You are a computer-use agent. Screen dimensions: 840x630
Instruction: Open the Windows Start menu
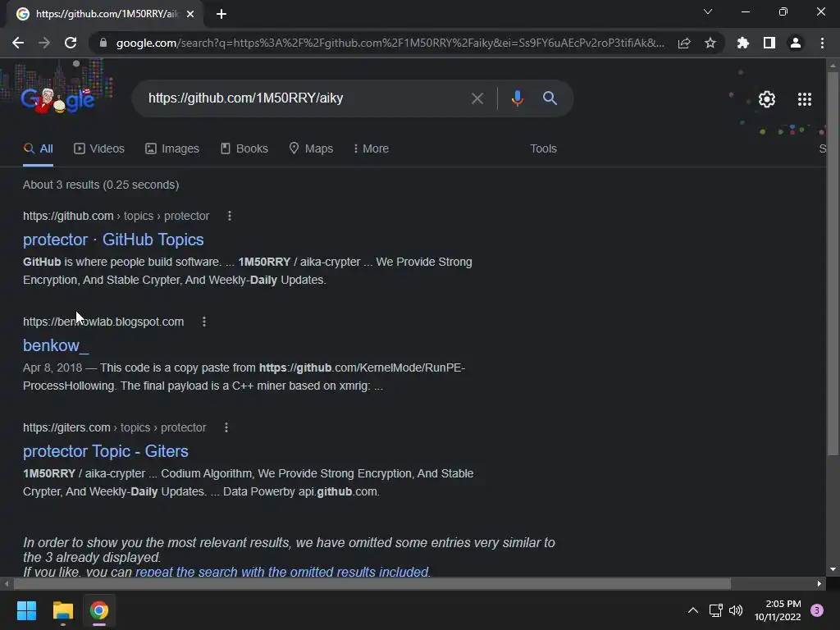coord(26,610)
